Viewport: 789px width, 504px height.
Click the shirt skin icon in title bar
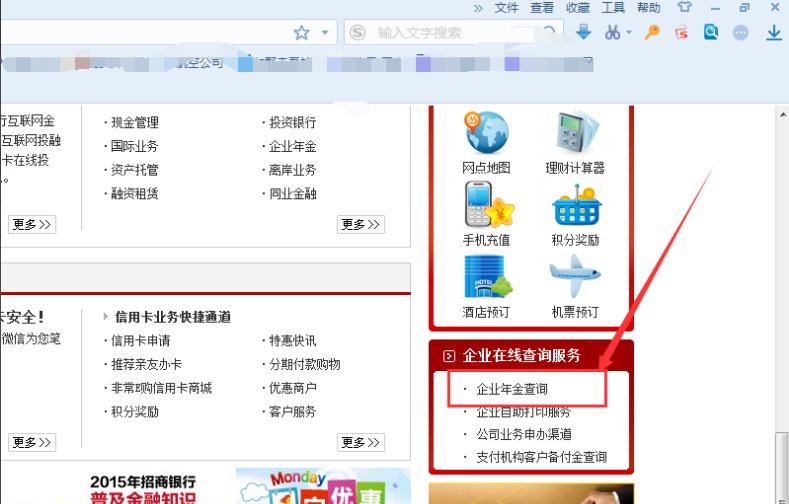[684, 7]
